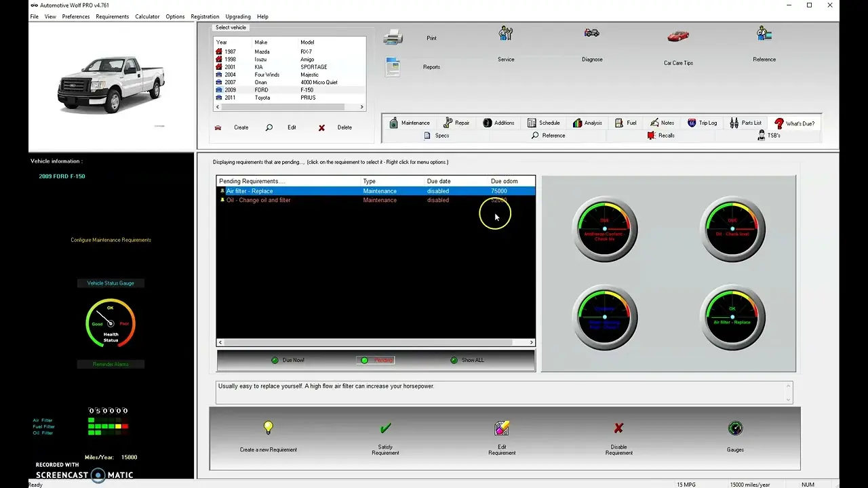The image size is (868, 488).
Task: Open the Specs tab
Action: [437, 136]
